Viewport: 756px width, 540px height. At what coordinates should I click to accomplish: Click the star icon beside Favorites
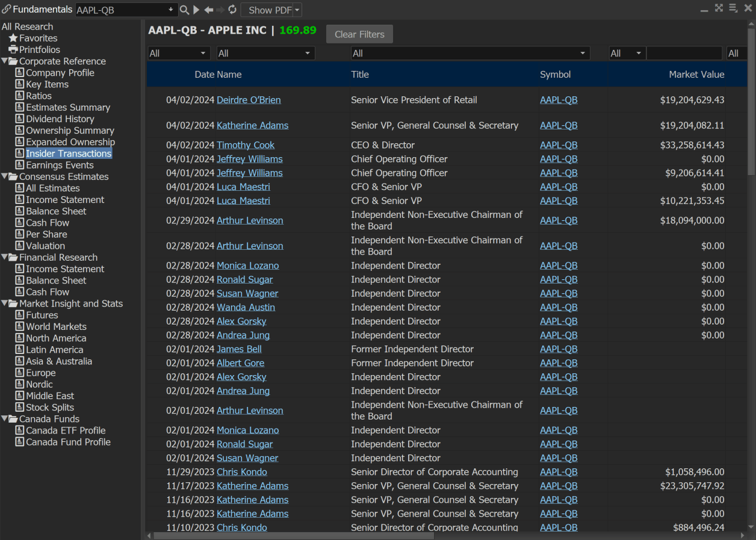tap(13, 38)
